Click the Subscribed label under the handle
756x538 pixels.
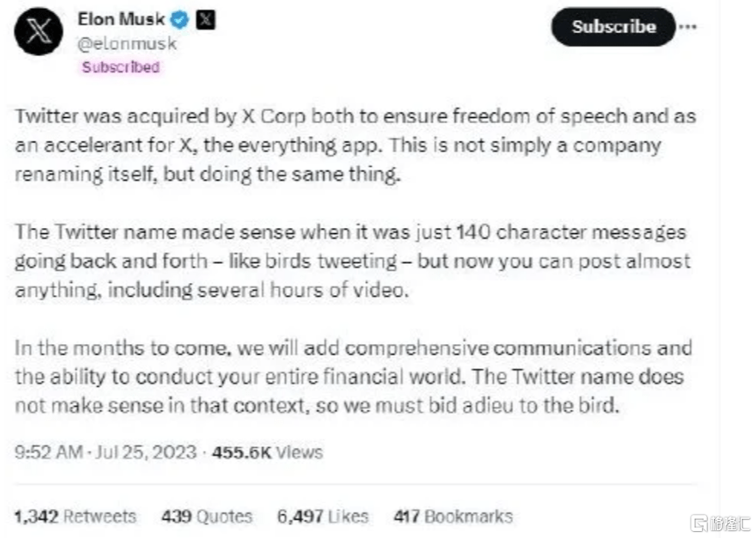120,67
